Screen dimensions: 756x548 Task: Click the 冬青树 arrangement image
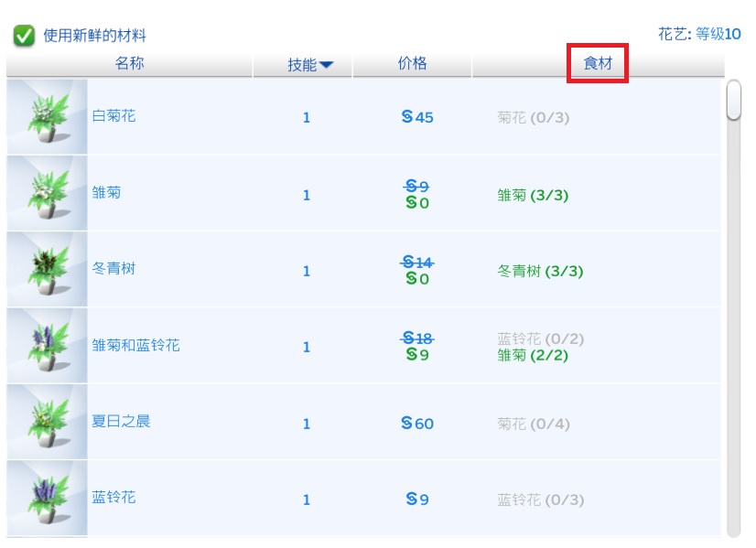(x=47, y=269)
